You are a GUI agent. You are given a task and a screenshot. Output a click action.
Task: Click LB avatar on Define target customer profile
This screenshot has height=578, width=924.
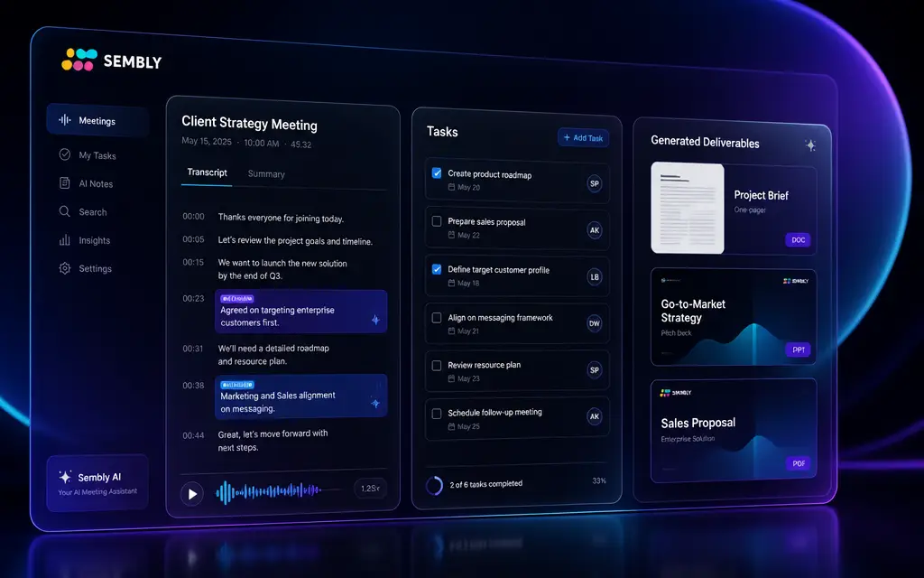[x=595, y=276]
